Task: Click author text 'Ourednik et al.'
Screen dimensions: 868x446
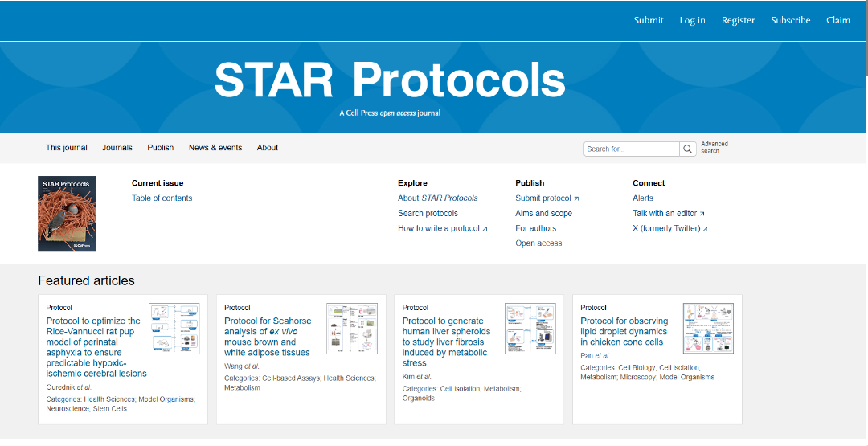Action: (x=68, y=387)
